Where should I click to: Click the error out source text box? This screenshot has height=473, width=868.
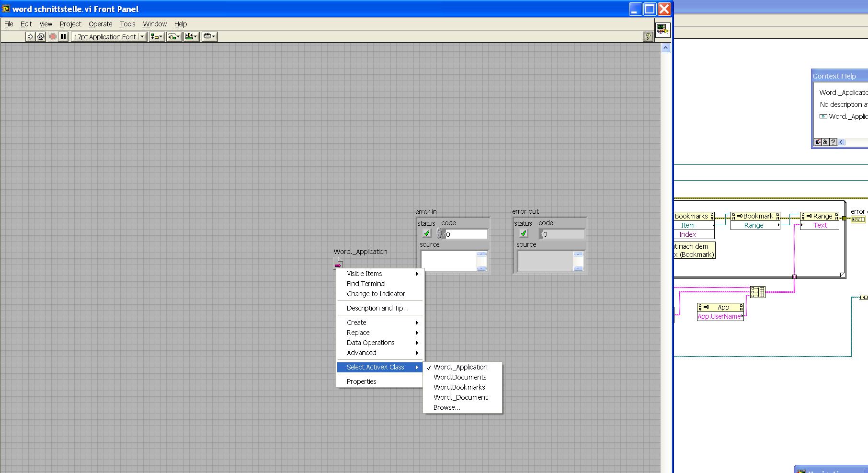coord(546,261)
